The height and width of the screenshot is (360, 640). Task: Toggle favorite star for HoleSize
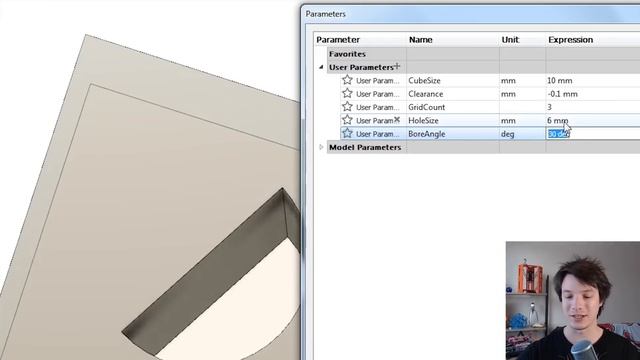point(347,120)
